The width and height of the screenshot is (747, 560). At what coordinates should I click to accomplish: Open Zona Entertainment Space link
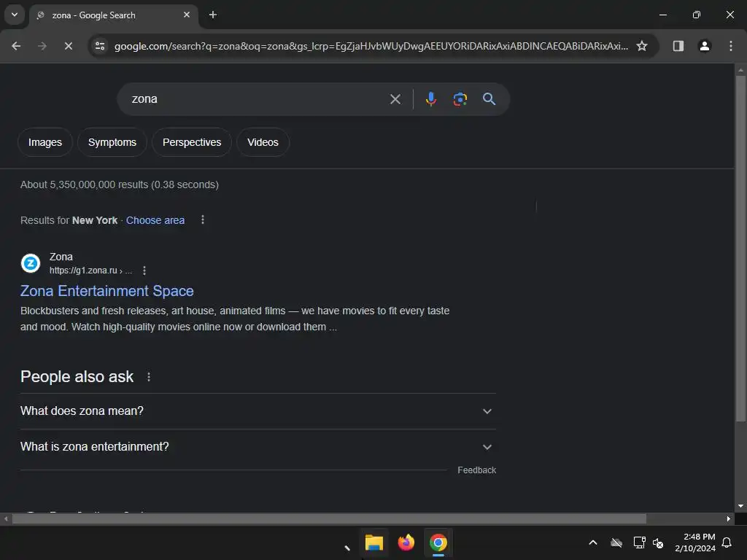pos(107,291)
